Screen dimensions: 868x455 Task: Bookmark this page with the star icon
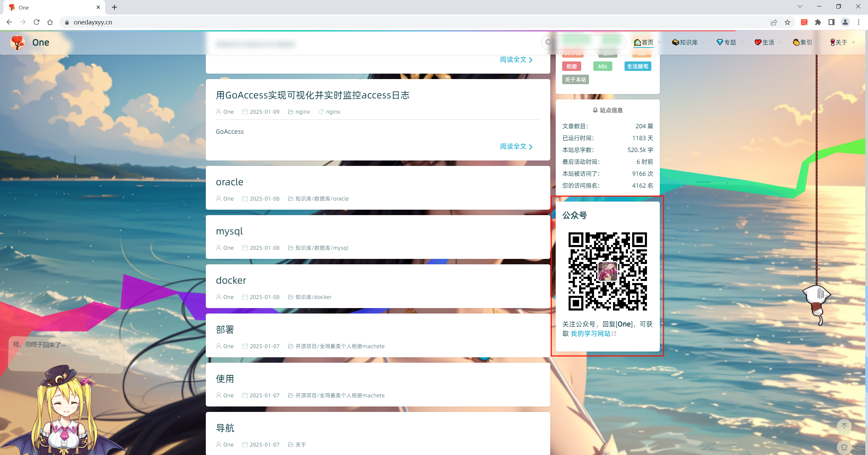coord(787,22)
